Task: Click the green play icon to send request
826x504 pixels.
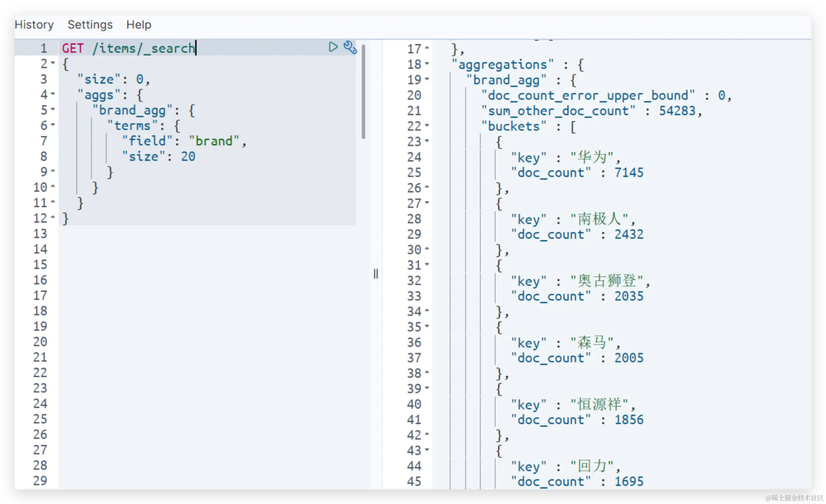Action: [333, 47]
